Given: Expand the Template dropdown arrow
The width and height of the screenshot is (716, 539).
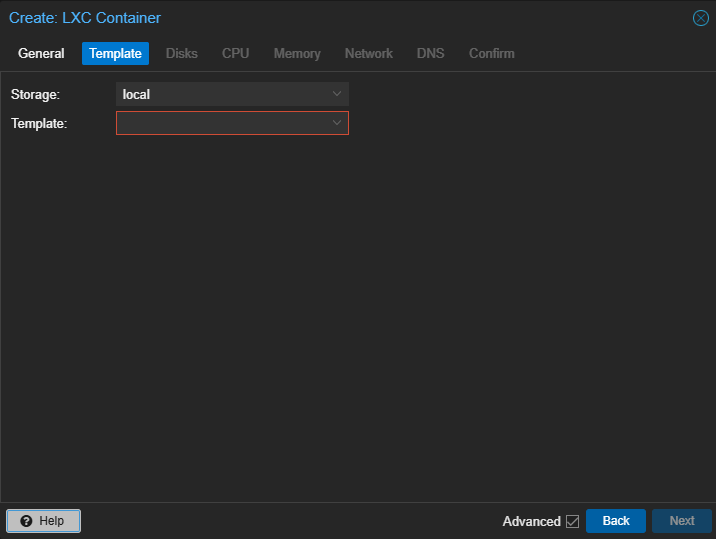Looking at the screenshot, I should click(337, 123).
